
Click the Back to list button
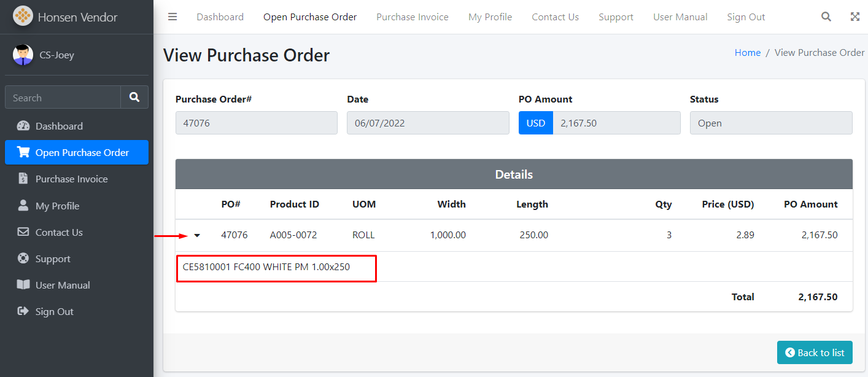point(815,352)
